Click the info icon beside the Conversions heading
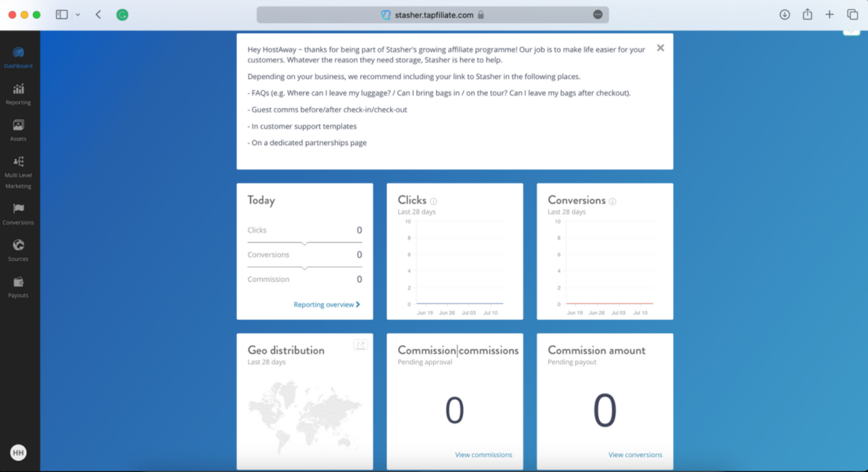Viewport: 868px width, 472px height. pyautogui.click(x=612, y=202)
